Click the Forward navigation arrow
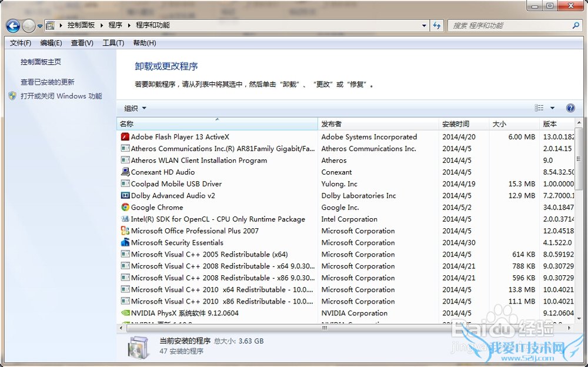 (x=28, y=26)
